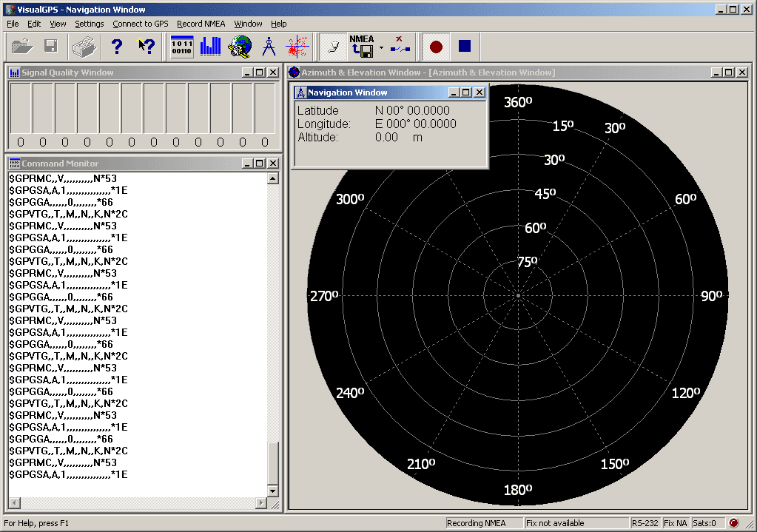Select the azimuth compass toolbar icon
This screenshot has width=757, height=532.
pos(267,47)
